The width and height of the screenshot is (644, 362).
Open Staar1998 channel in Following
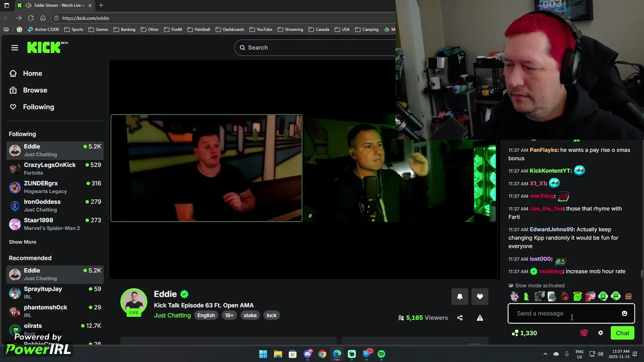(55, 224)
